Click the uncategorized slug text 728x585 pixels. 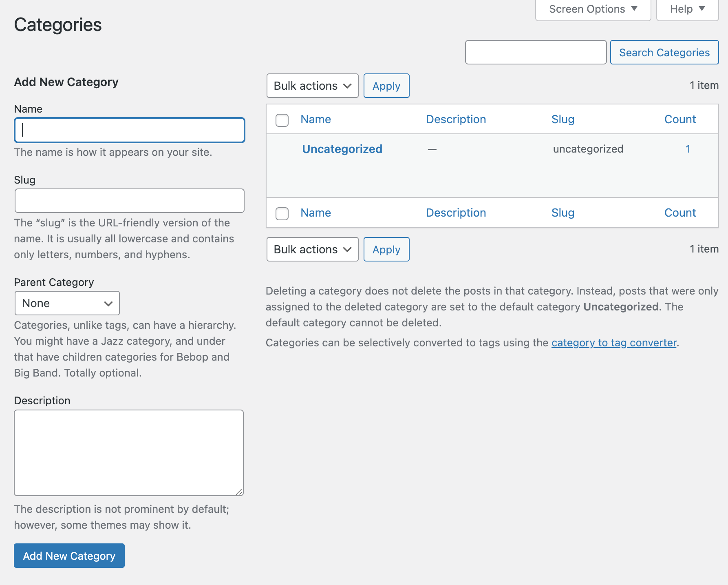coord(588,149)
